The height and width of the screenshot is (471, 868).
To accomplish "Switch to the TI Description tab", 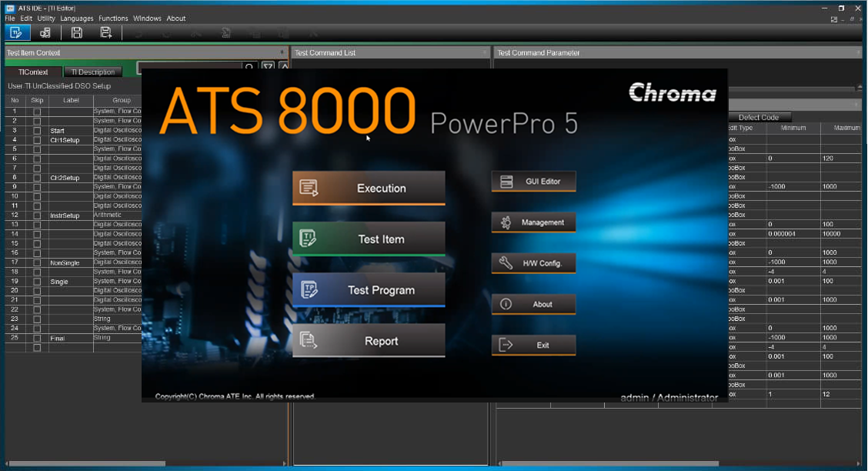I will [x=92, y=72].
